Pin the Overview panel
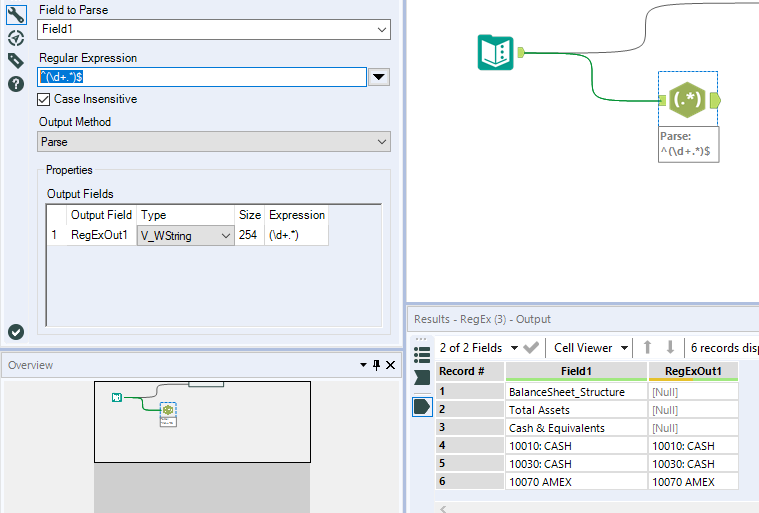This screenshot has height=513, width=759. [376, 365]
